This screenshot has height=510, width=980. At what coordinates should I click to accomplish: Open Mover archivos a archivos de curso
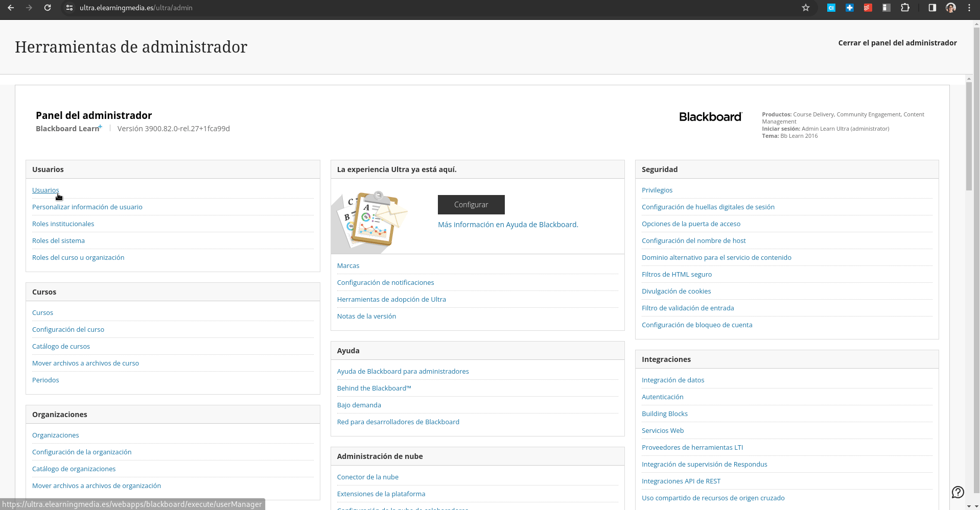click(x=85, y=363)
